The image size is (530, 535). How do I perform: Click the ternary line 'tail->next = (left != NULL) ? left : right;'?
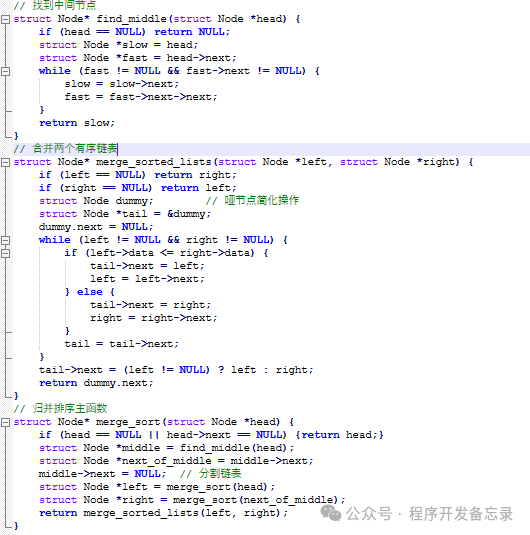pos(176,370)
